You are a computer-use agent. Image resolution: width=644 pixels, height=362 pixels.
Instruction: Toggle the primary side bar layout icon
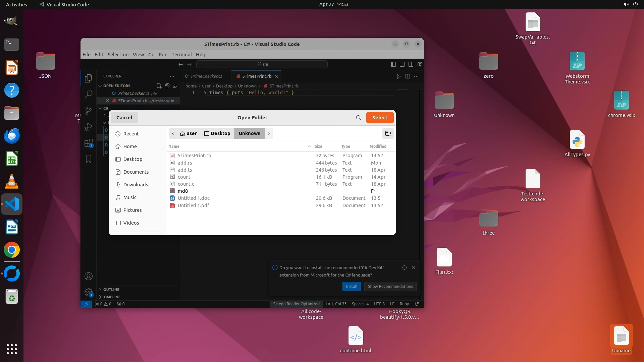(x=393, y=64)
